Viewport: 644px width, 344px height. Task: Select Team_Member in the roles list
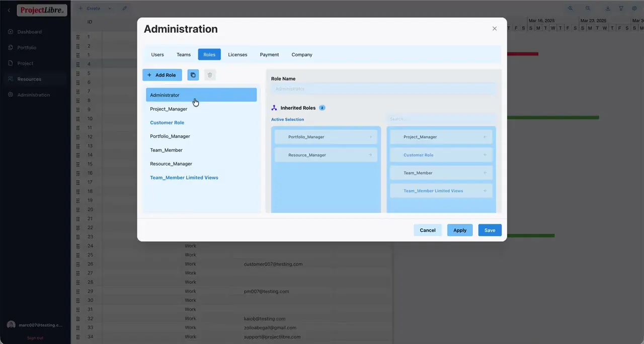pyautogui.click(x=201, y=150)
